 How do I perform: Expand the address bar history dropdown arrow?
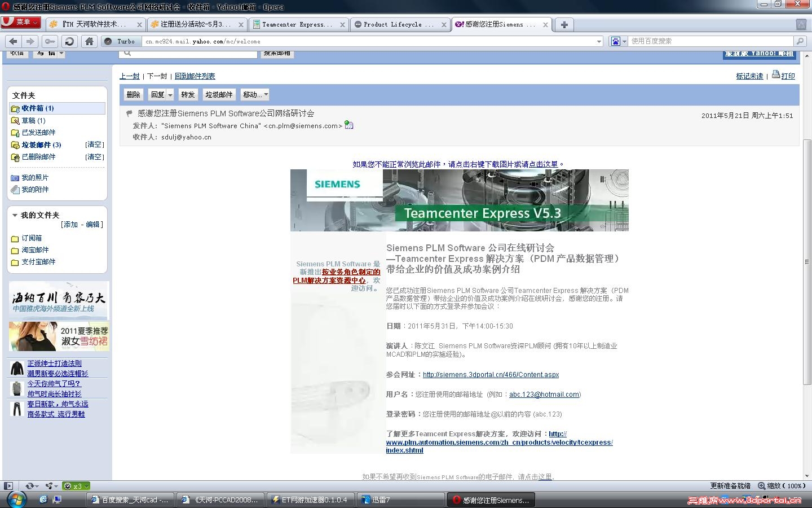pos(599,41)
